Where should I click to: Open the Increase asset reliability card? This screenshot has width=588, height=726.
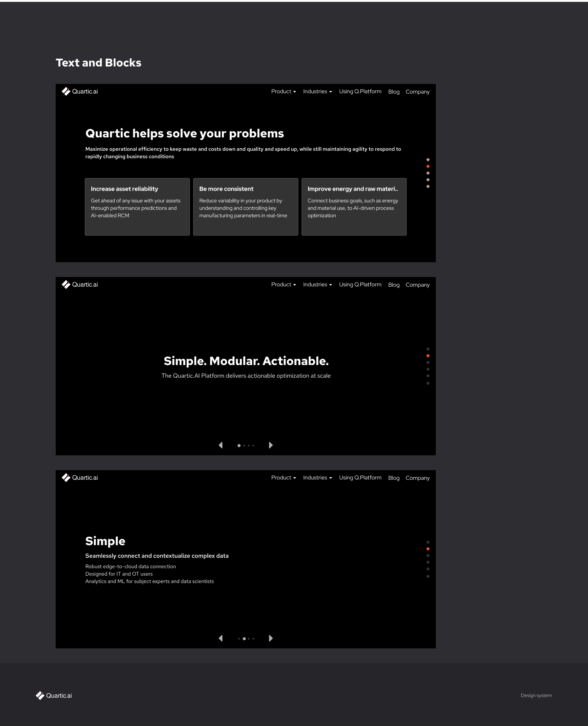(x=137, y=207)
